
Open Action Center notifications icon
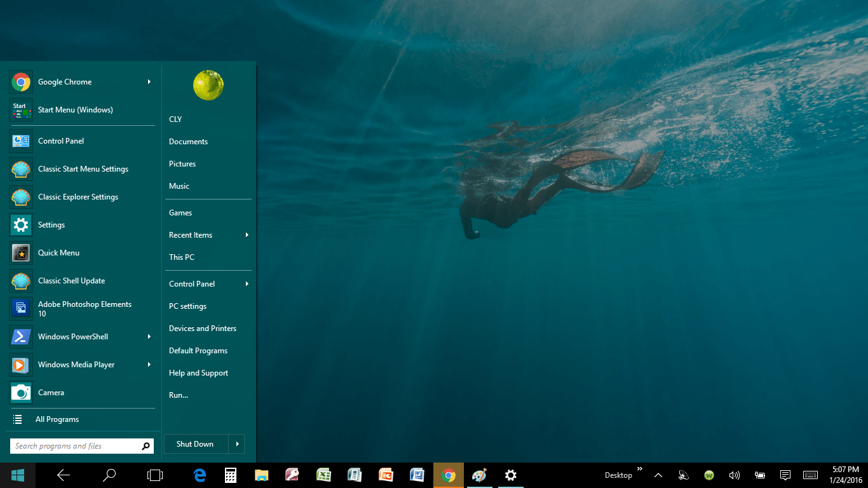tap(785, 475)
